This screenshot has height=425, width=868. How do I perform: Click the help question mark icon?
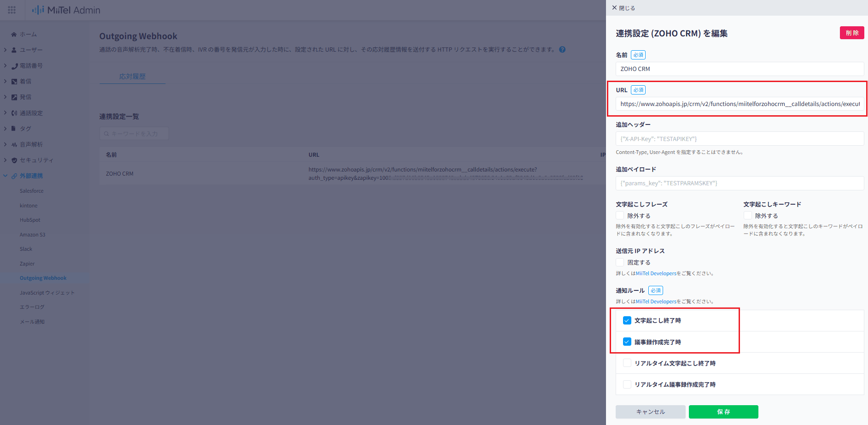click(562, 49)
